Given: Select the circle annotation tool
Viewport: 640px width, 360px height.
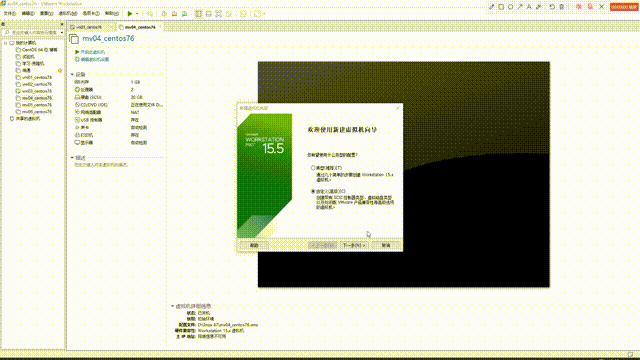Looking at the screenshot, I should click(x=511, y=7).
